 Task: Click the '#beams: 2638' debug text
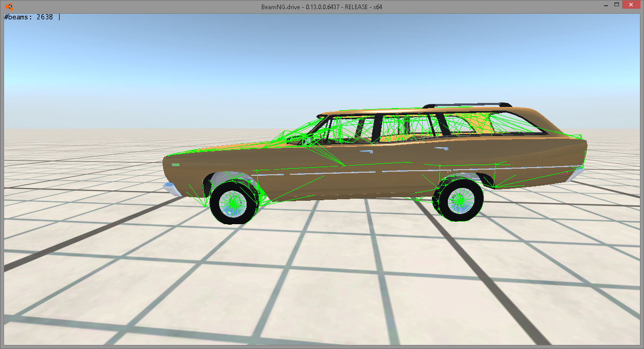pos(29,17)
